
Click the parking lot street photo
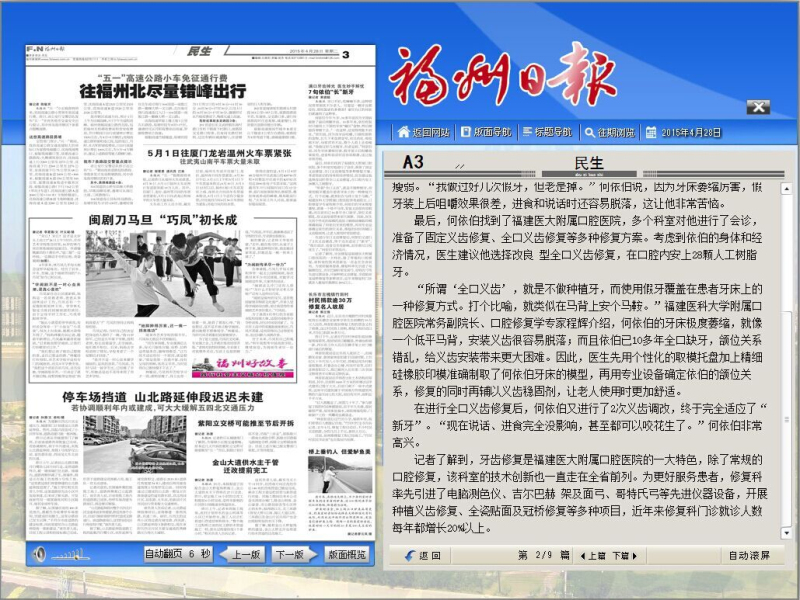pyautogui.click(x=134, y=444)
